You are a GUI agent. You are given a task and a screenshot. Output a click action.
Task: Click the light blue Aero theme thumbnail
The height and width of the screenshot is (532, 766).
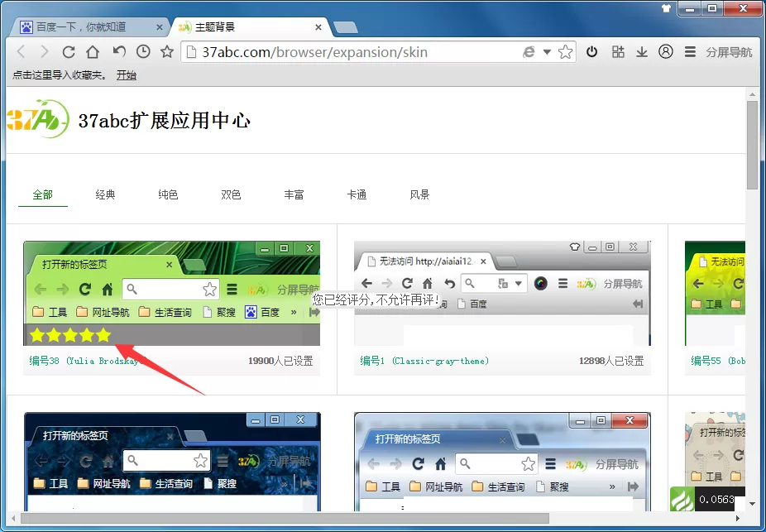[502, 462]
